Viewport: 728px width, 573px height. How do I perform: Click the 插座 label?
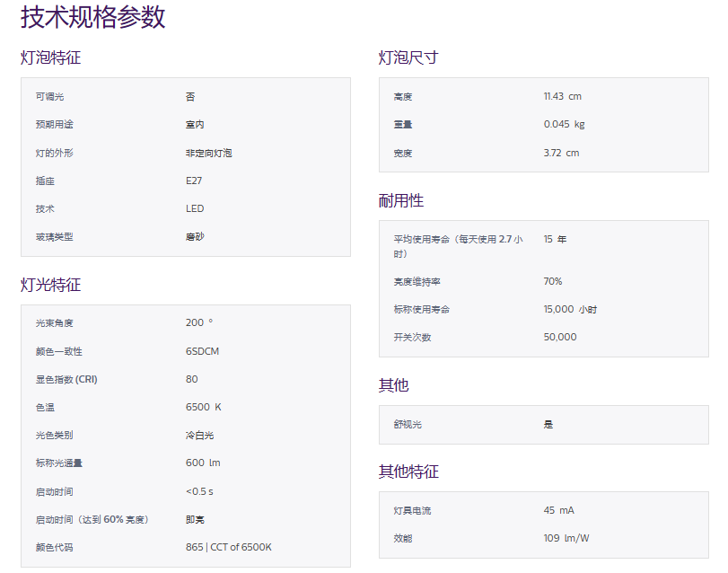pos(45,181)
